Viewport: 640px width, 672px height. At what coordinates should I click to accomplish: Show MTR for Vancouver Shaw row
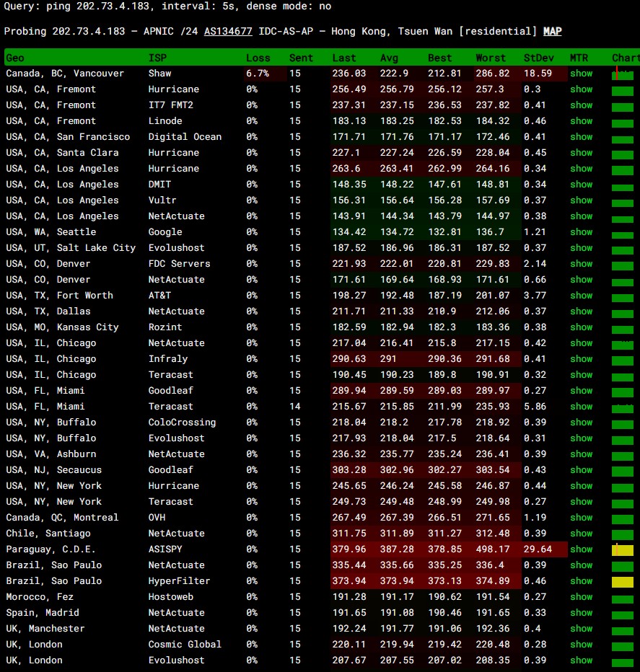[x=582, y=74]
